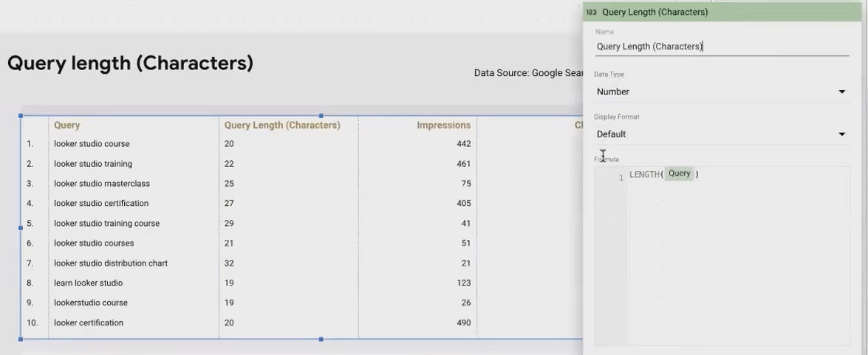Click the length value 29 in the table
The height and width of the screenshot is (355, 868).
(229, 224)
